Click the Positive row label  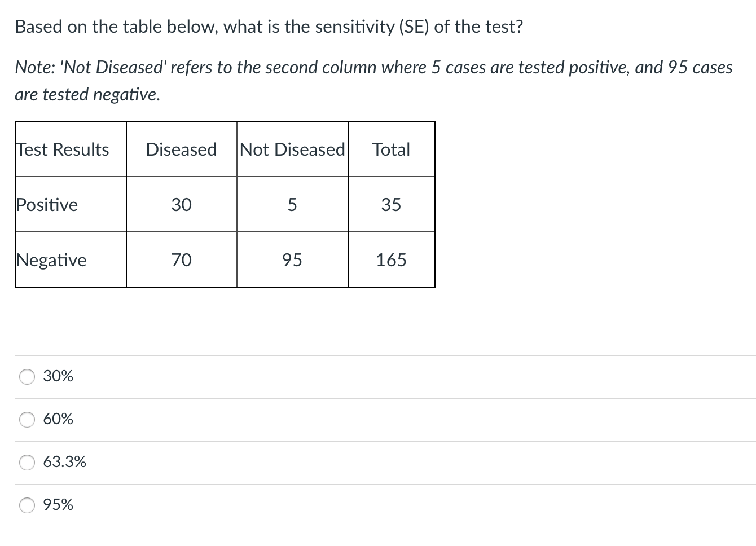47,204
